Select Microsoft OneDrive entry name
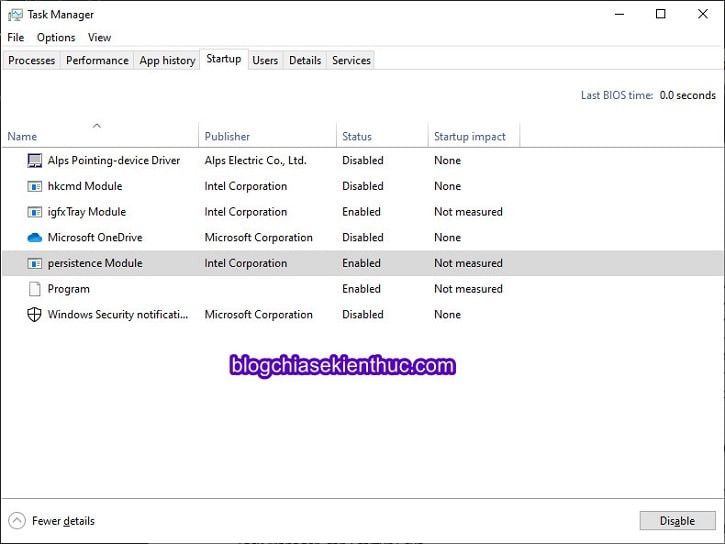 click(95, 238)
